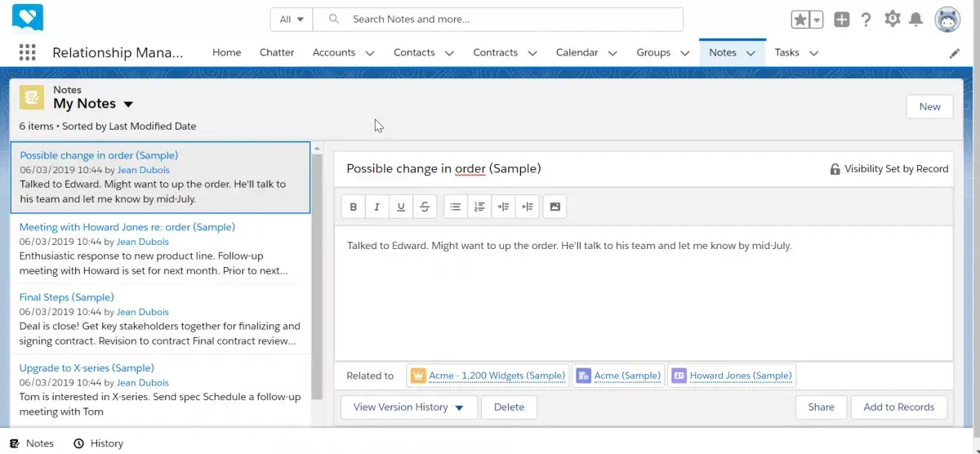Go to the Home tab
This screenshot has height=454, width=980.
pyautogui.click(x=227, y=52)
